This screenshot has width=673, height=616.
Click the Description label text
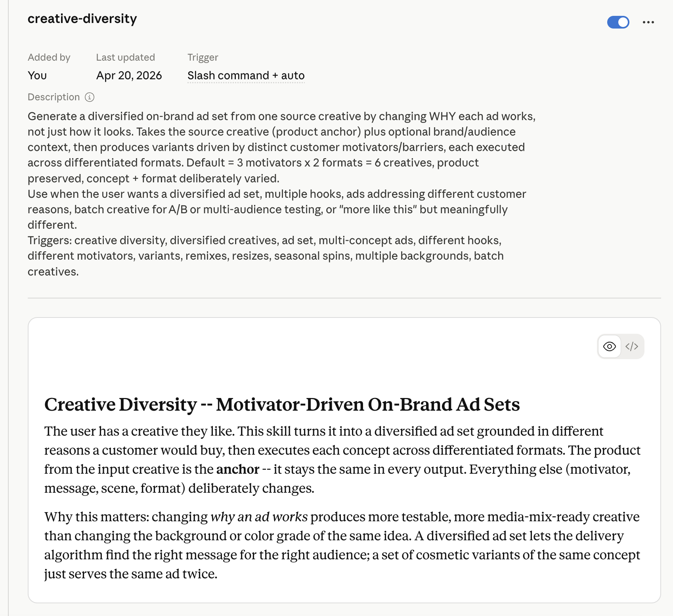pyautogui.click(x=54, y=97)
